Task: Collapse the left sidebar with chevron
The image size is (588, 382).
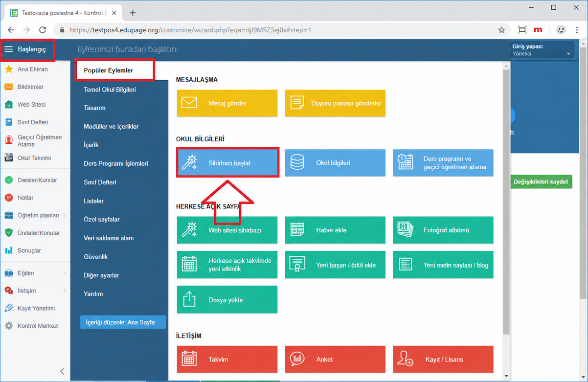Action: [x=62, y=371]
